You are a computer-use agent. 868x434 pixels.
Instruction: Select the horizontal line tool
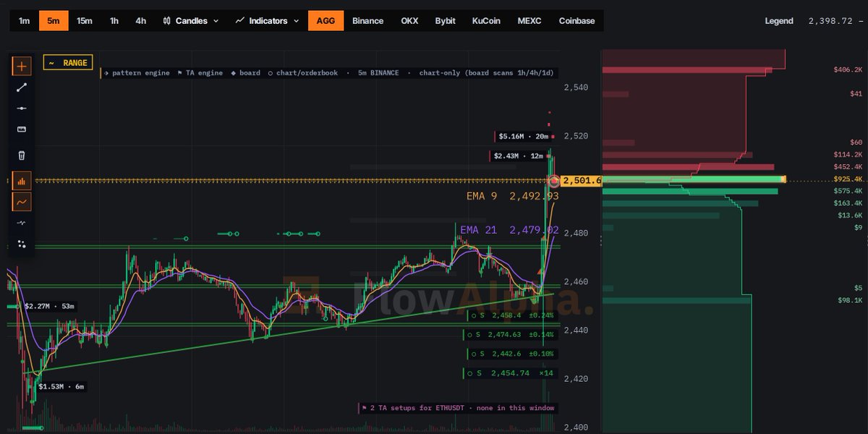tap(22, 109)
